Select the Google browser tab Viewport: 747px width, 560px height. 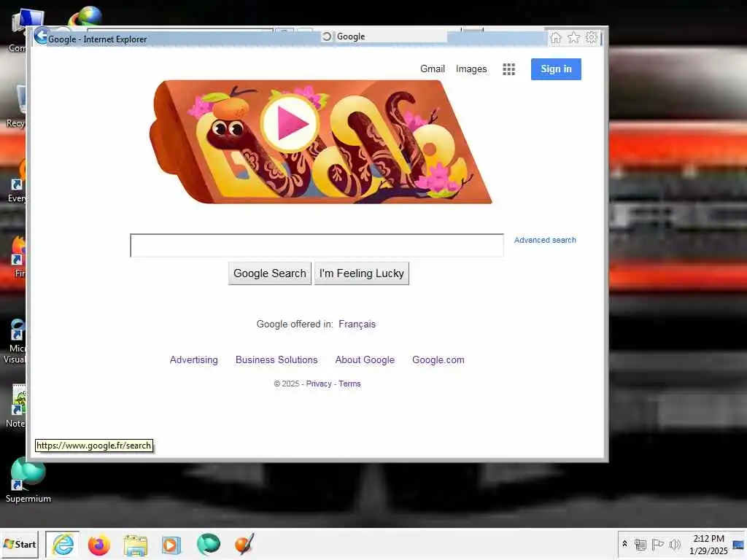[x=384, y=36]
